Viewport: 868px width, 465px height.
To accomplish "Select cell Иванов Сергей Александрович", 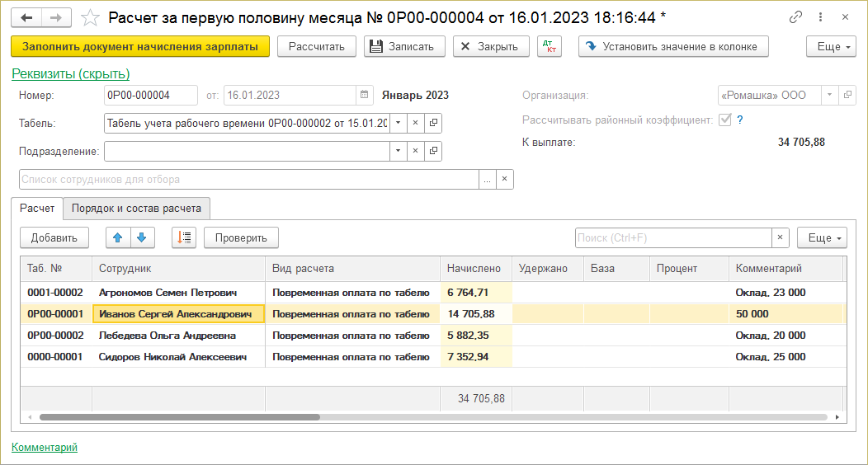I will coord(178,314).
